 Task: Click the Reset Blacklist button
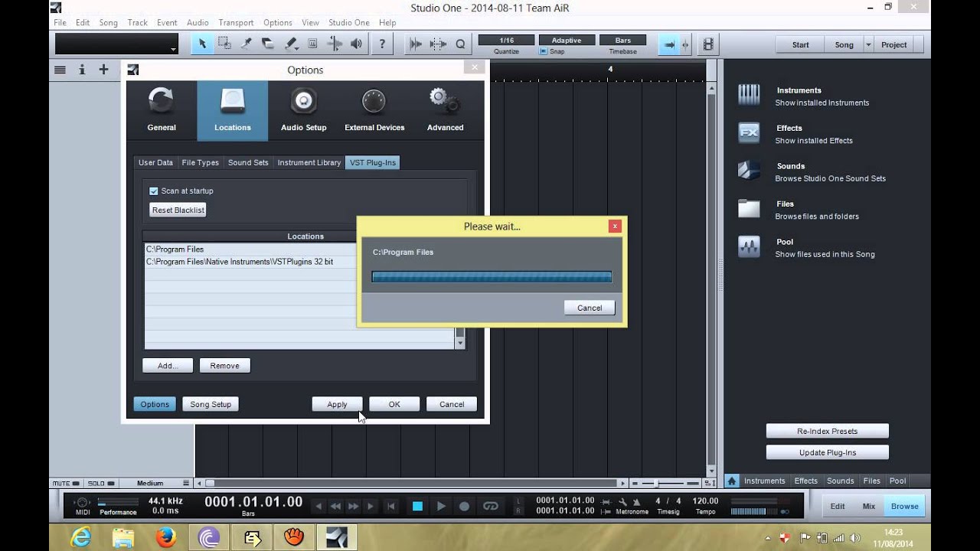click(x=178, y=210)
